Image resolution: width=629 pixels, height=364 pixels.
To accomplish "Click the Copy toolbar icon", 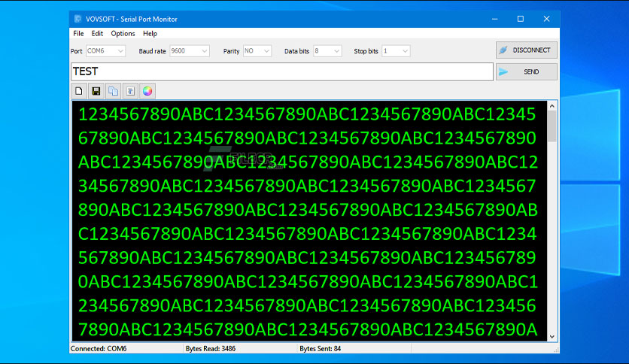I will coord(113,91).
